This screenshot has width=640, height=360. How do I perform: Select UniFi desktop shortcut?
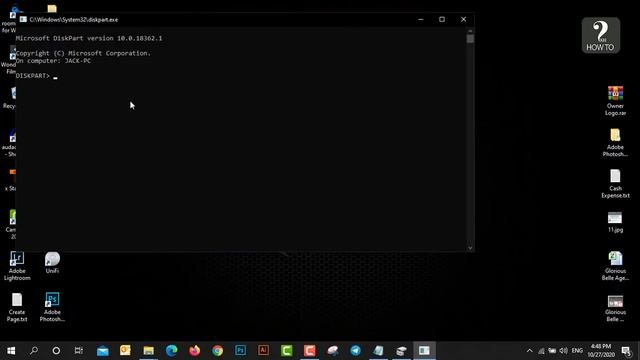point(52,263)
